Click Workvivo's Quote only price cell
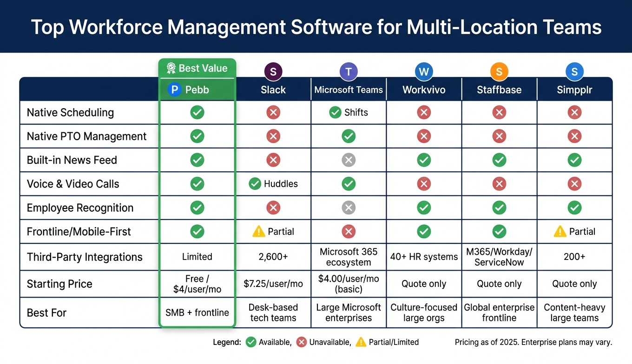 point(424,284)
